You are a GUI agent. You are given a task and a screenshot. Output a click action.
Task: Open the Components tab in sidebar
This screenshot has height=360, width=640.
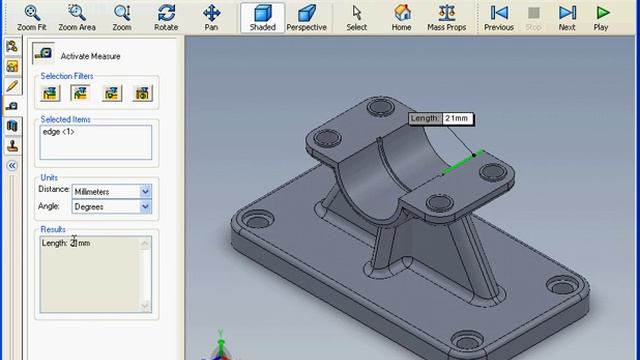12,46
